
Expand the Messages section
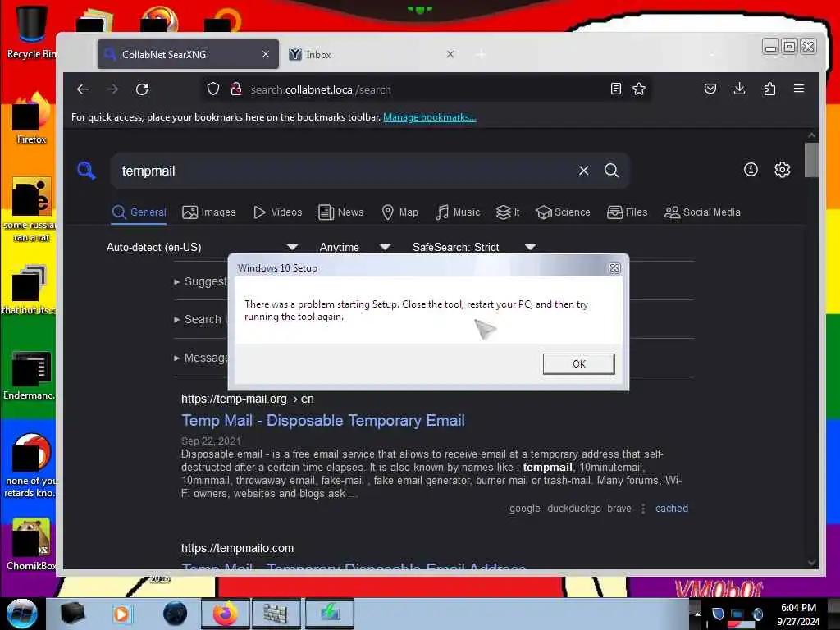pyautogui.click(x=201, y=358)
